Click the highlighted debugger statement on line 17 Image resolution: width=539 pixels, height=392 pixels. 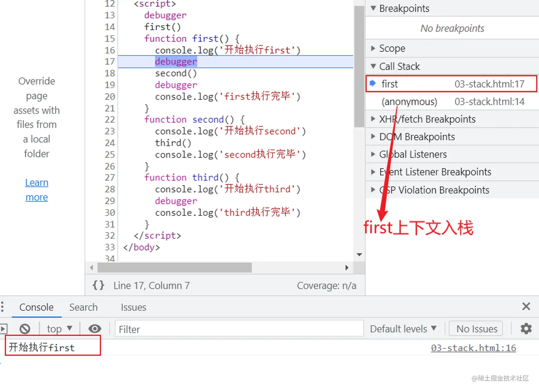pos(176,62)
